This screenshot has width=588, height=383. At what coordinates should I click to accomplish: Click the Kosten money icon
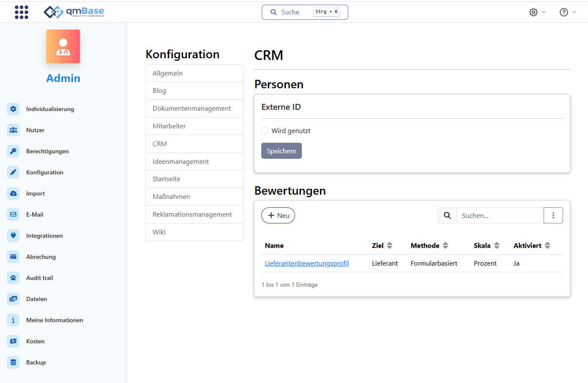tap(13, 341)
